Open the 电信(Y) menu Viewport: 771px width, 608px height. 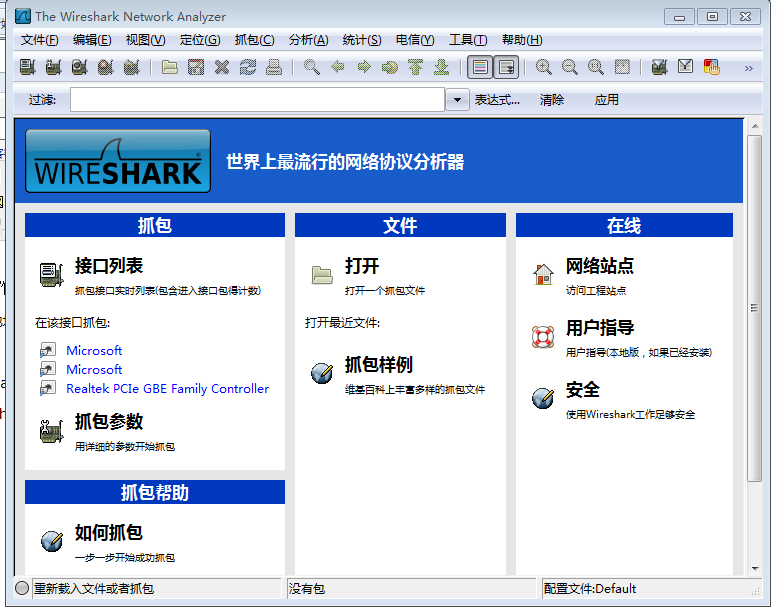(x=415, y=40)
